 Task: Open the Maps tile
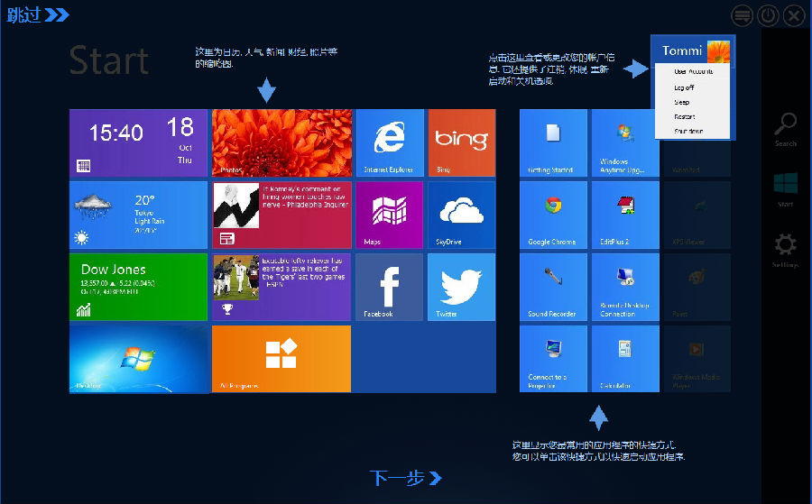click(389, 215)
